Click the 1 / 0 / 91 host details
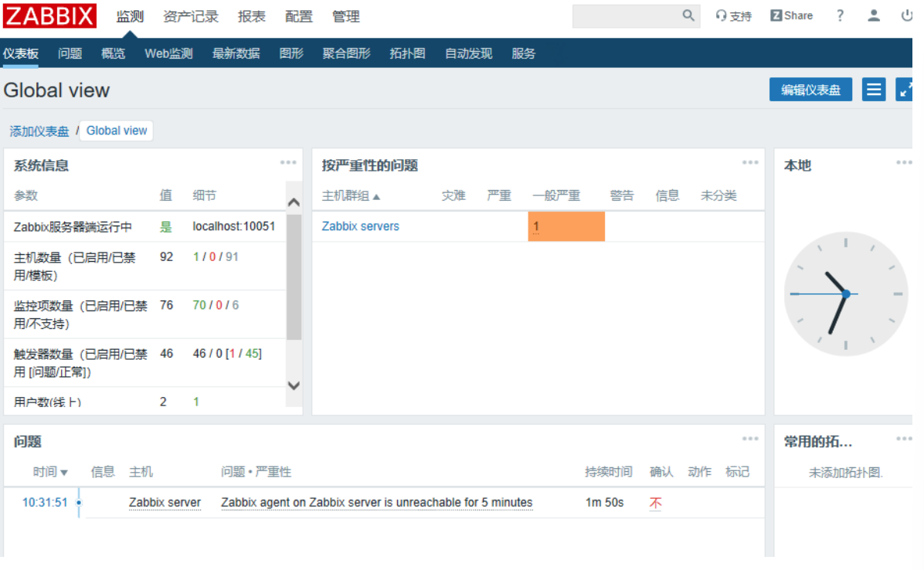Image resolution: width=924 pixels, height=570 pixels. click(216, 256)
